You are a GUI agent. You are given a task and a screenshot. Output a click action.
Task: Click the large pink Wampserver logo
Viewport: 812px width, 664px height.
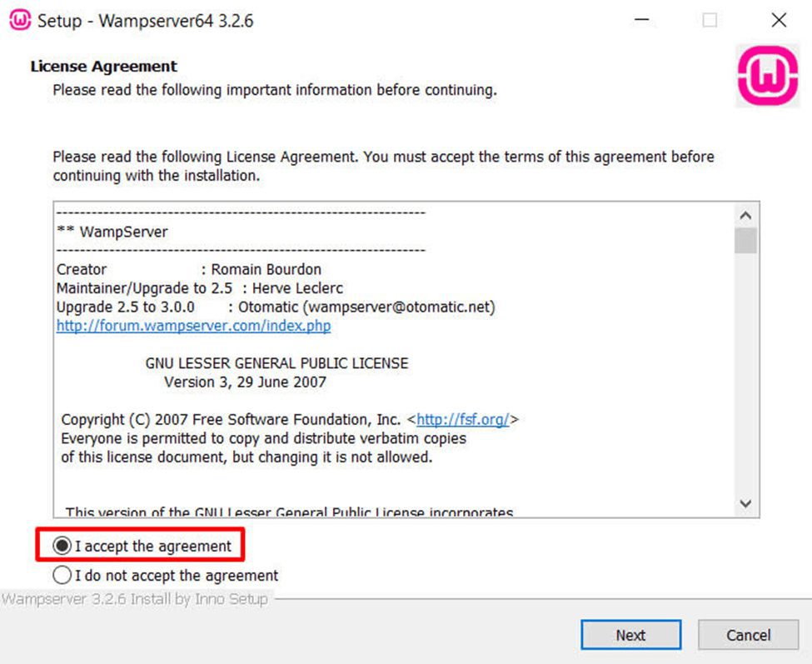tap(768, 76)
